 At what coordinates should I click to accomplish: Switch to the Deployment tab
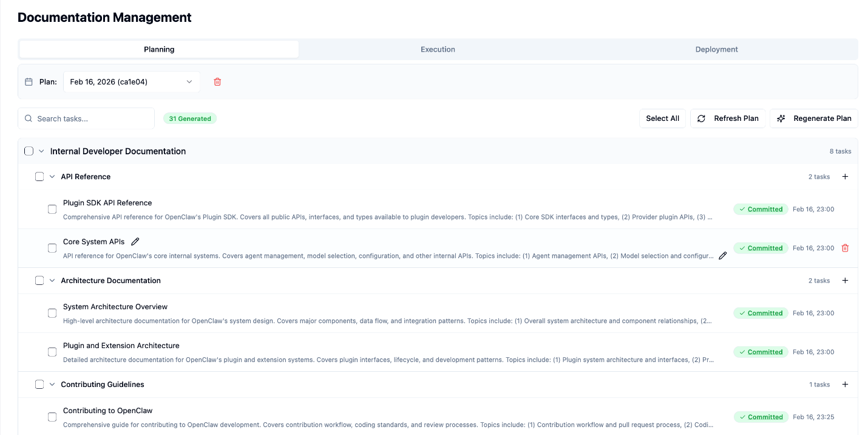[716, 49]
